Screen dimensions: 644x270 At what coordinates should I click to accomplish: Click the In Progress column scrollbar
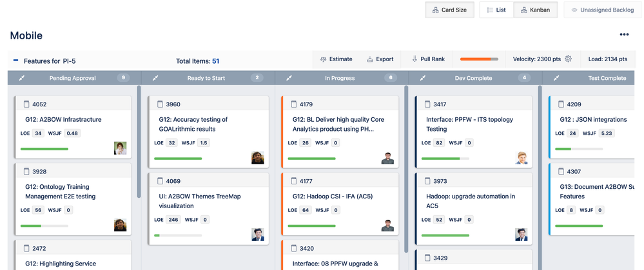406,169
